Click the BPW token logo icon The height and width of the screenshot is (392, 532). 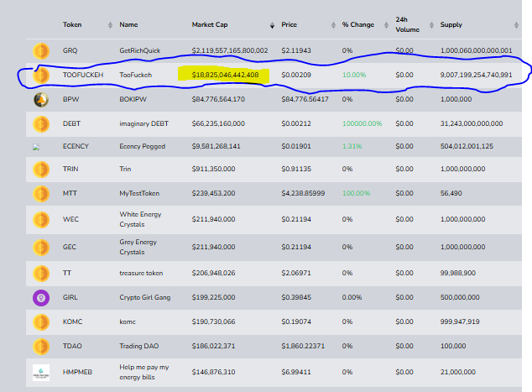(41, 100)
